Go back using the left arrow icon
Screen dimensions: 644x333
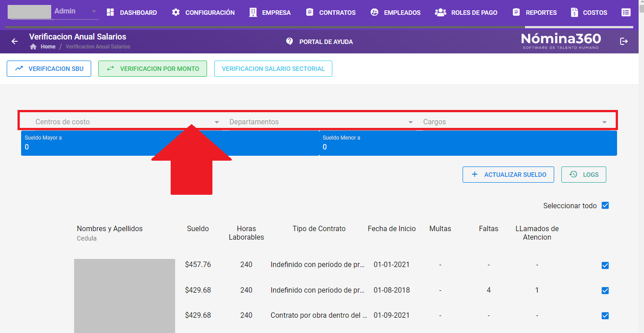(15, 41)
